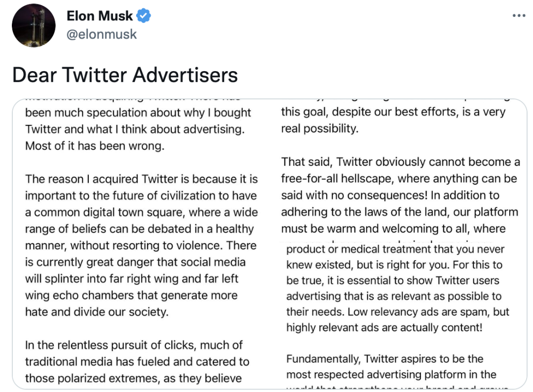Click the 'common digital town square' line
Screen dimensions: 533x392
(142, 212)
